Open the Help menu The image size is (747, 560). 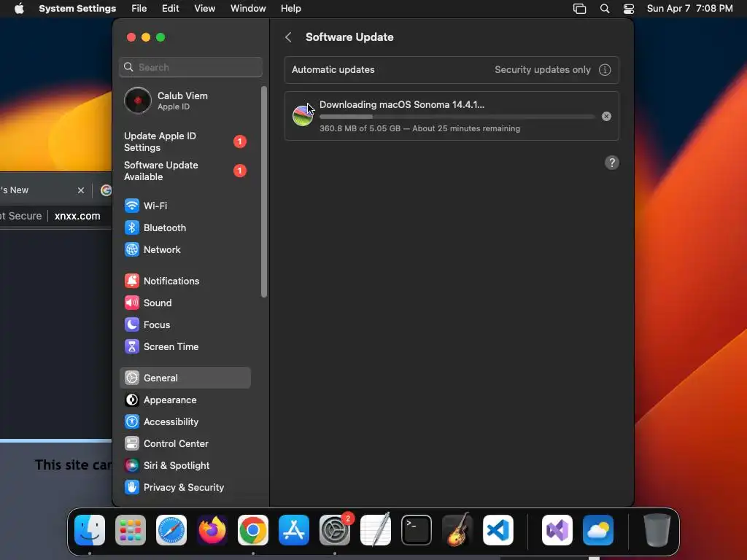pos(290,9)
